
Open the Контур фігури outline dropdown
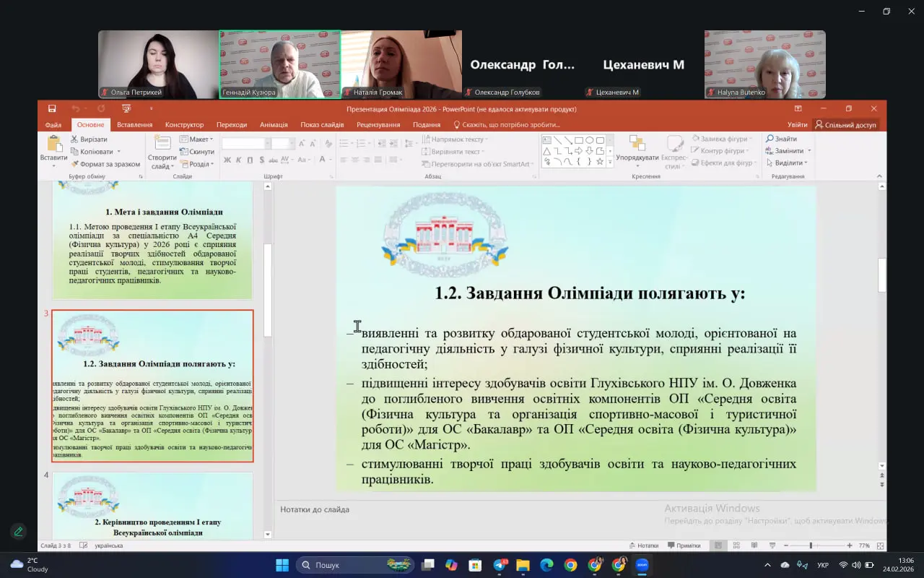[x=722, y=151]
